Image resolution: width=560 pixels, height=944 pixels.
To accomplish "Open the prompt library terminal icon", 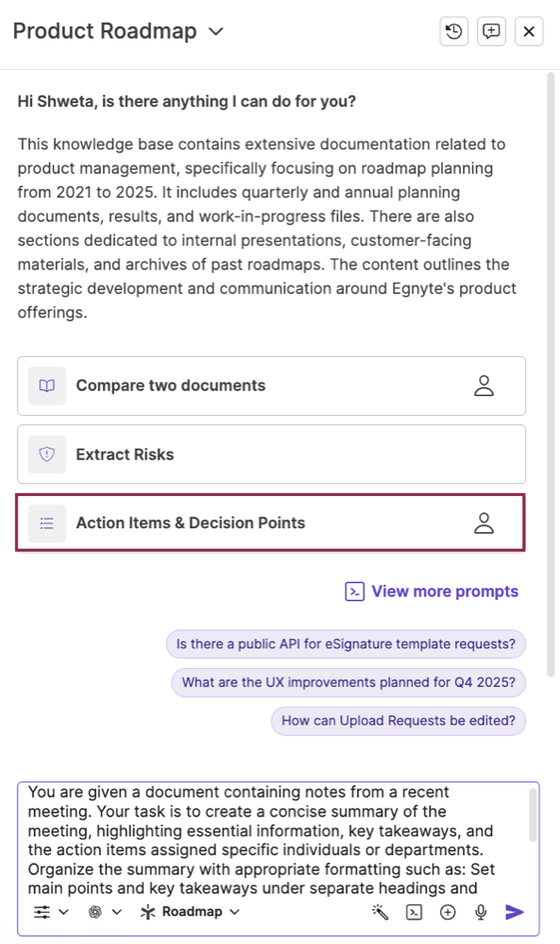I will click(414, 912).
